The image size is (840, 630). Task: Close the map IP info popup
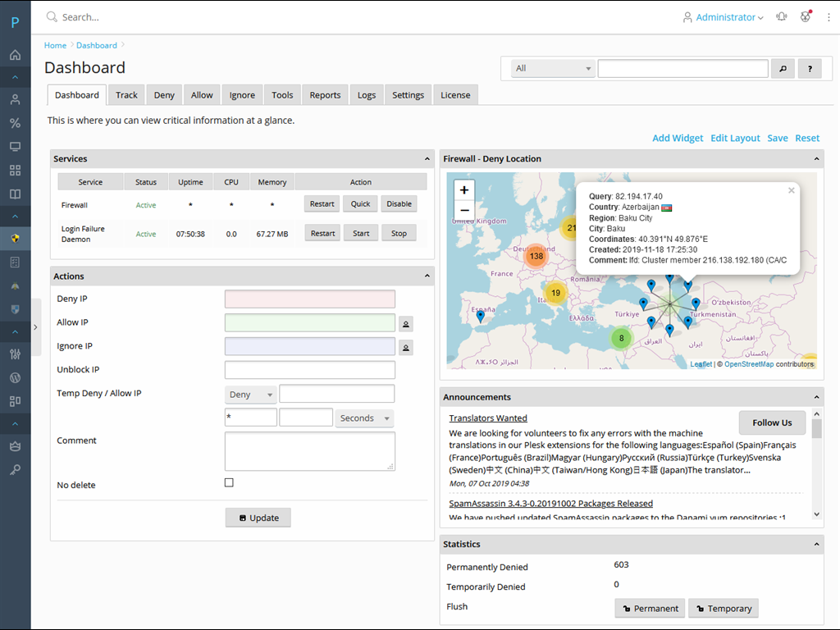pos(792,190)
